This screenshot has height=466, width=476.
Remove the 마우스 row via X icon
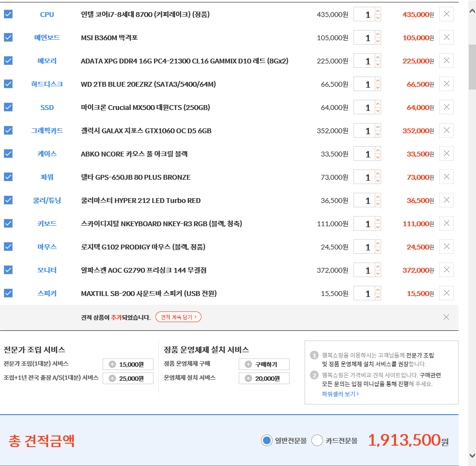click(x=446, y=247)
